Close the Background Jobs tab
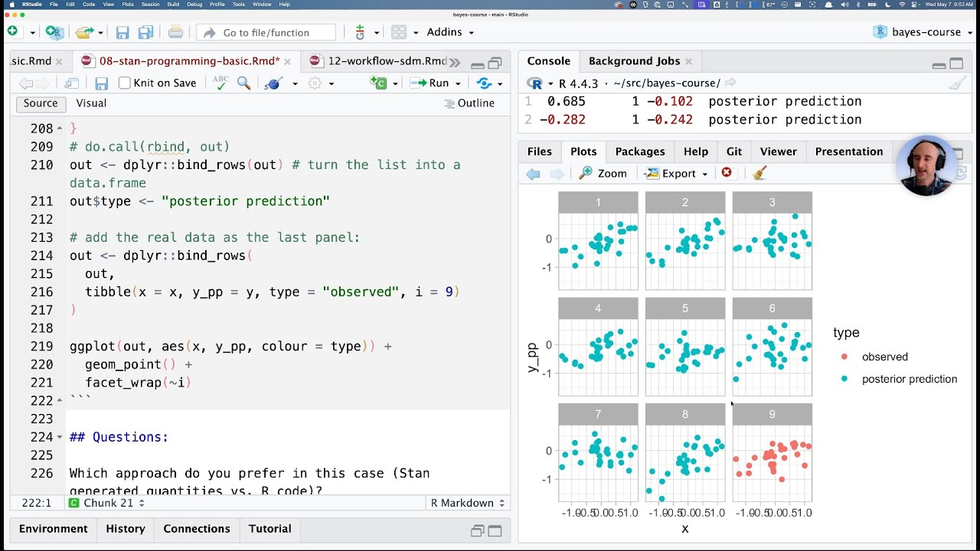 click(x=688, y=62)
